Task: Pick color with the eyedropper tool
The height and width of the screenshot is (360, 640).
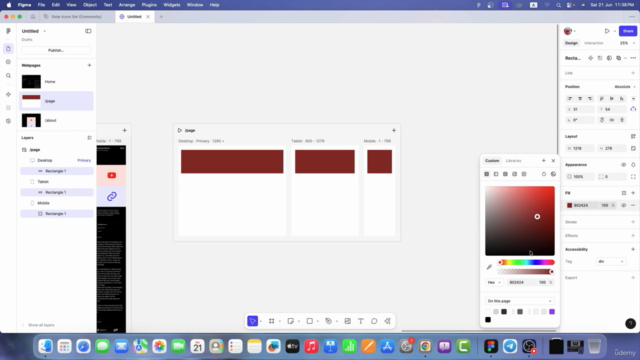Action: pos(489,267)
